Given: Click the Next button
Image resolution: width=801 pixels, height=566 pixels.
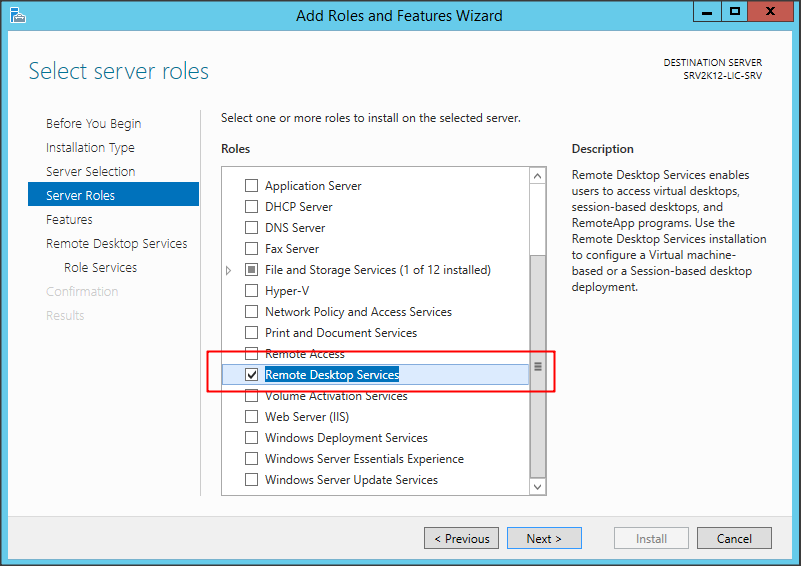Looking at the screenshot, I should tap(543, 539).
